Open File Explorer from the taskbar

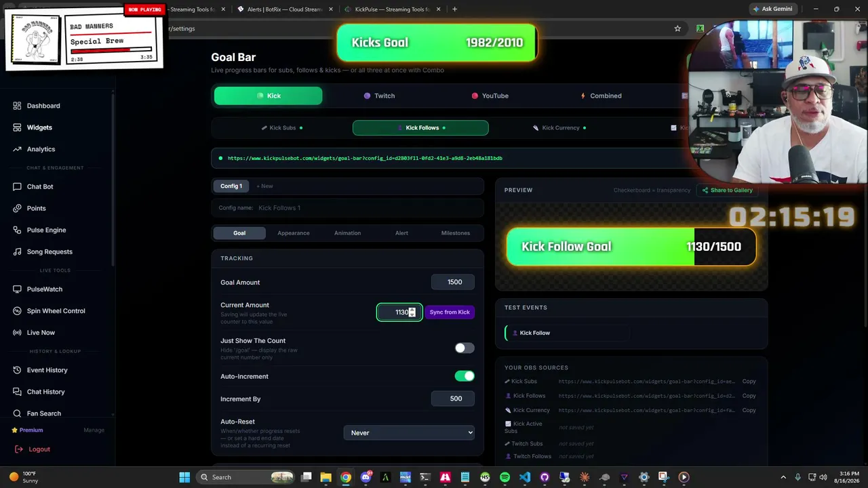[326, 477]
